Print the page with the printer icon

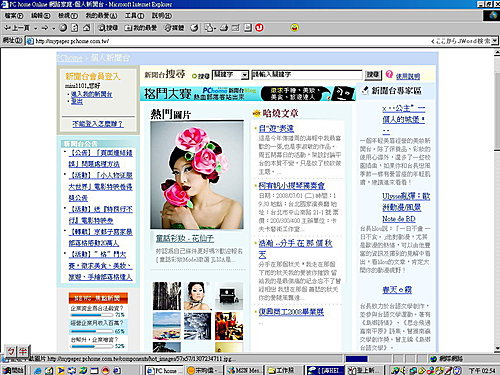click(x=224, y=28)
